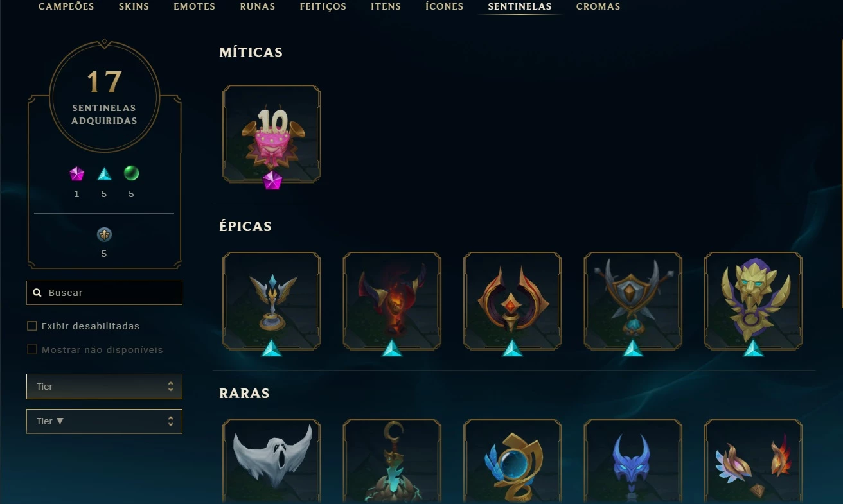Open the Skins tab
The width and height of the screenshot is (843, 504).
coord(134,6)
